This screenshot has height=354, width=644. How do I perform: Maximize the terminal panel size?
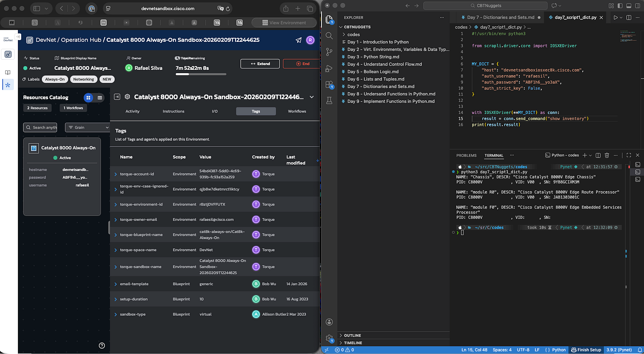point(629,155)
